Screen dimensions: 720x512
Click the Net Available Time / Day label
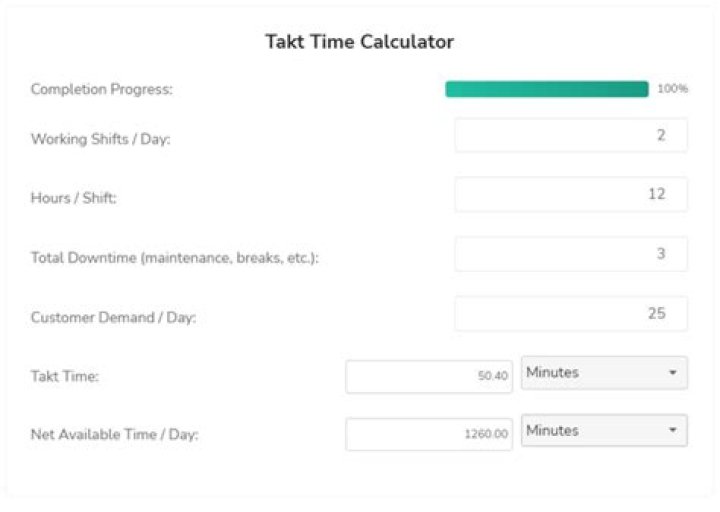tap(115, 435)
